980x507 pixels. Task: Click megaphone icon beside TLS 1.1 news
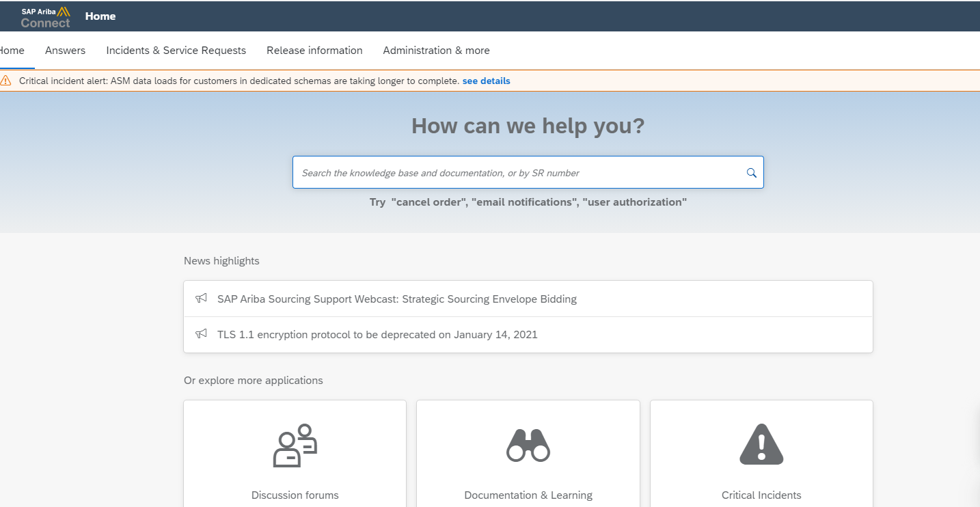click(201, 334)
